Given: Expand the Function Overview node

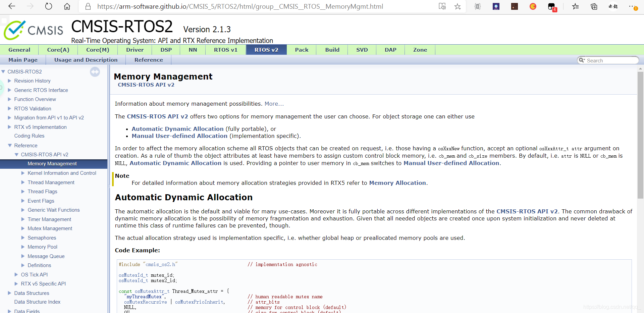Looking at the screenshot, I should [x=9, y=99].
